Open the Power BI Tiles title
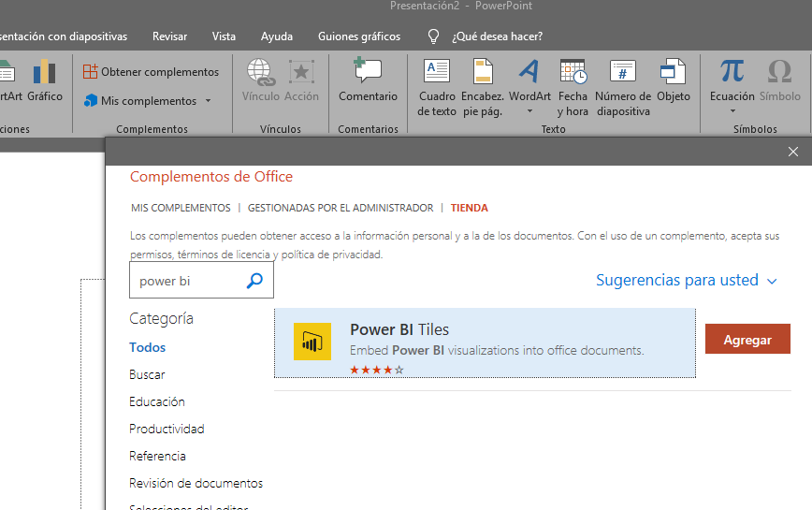 pos(399,329)
